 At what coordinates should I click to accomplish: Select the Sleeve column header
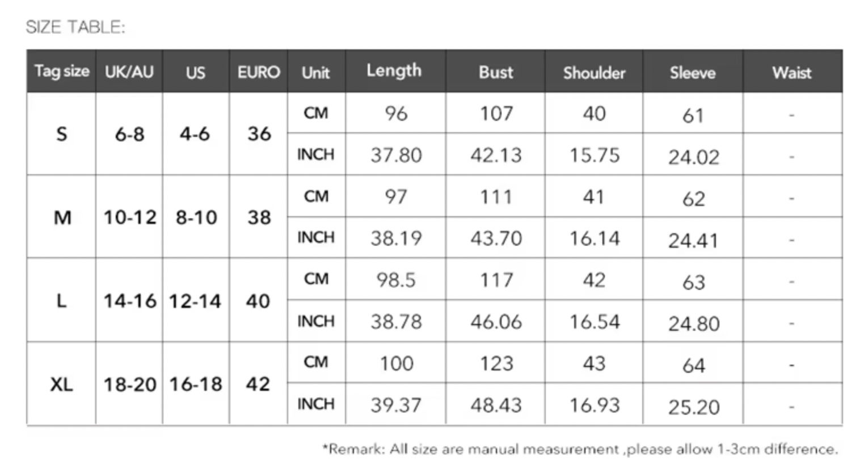click(x=693, y=73)
